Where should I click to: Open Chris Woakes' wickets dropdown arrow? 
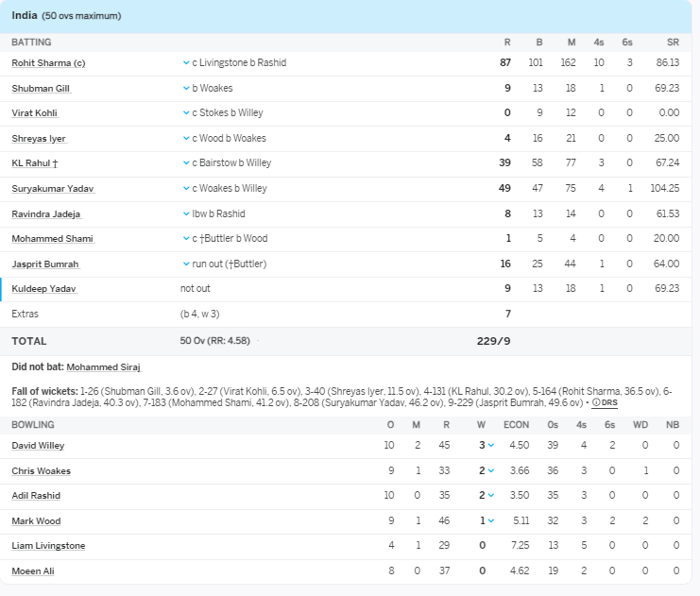click(x=491, y=471)
